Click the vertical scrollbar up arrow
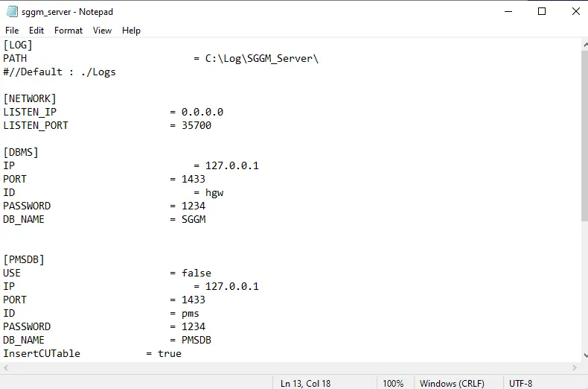Viewport: 588px width, 389px height. (585, 45)
